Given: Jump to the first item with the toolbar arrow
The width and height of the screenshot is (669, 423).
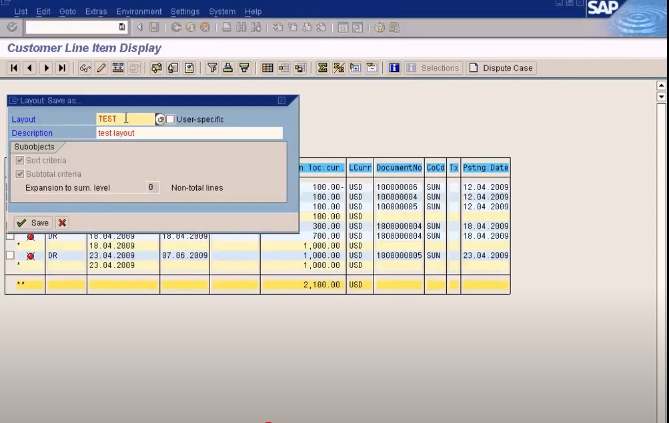Looking at the screenshot, I should (x=14, y=68).
